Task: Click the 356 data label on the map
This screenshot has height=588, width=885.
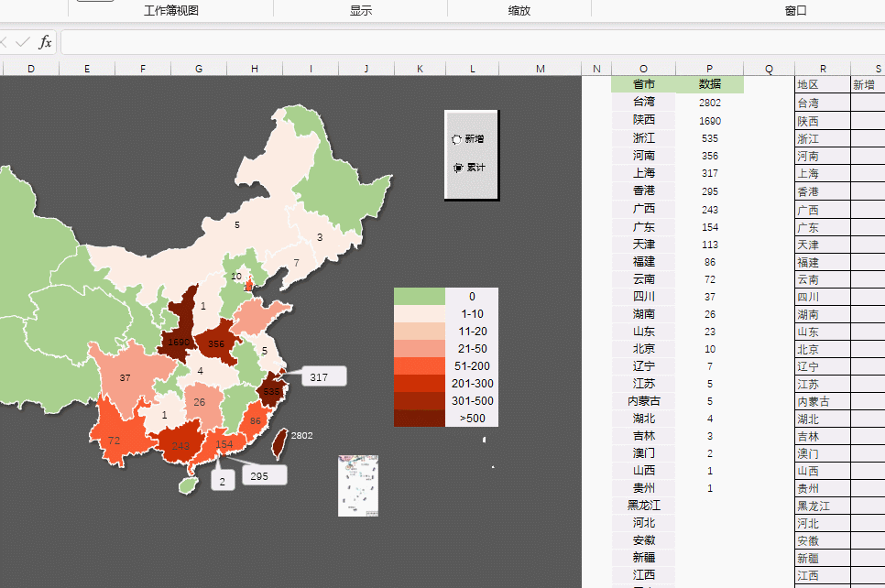Action: pyautogui.click(x=216, y=343)
